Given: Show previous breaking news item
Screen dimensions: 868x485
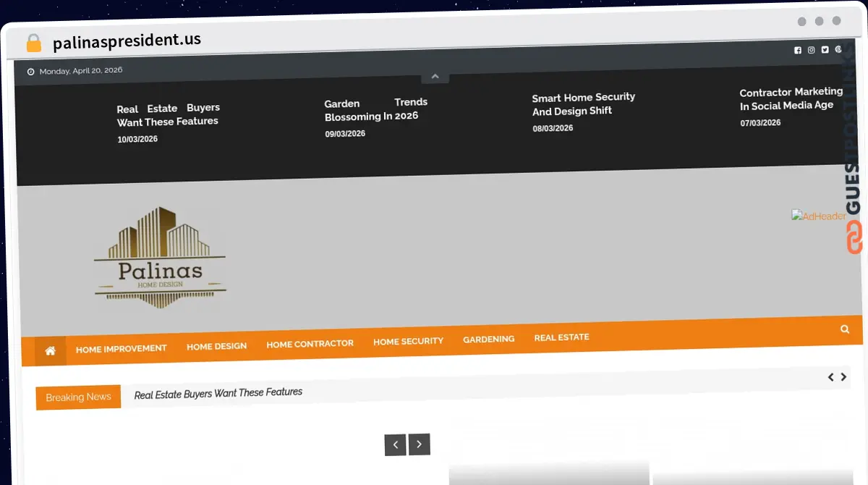Looking at the screenshot, I should point(831,377).
